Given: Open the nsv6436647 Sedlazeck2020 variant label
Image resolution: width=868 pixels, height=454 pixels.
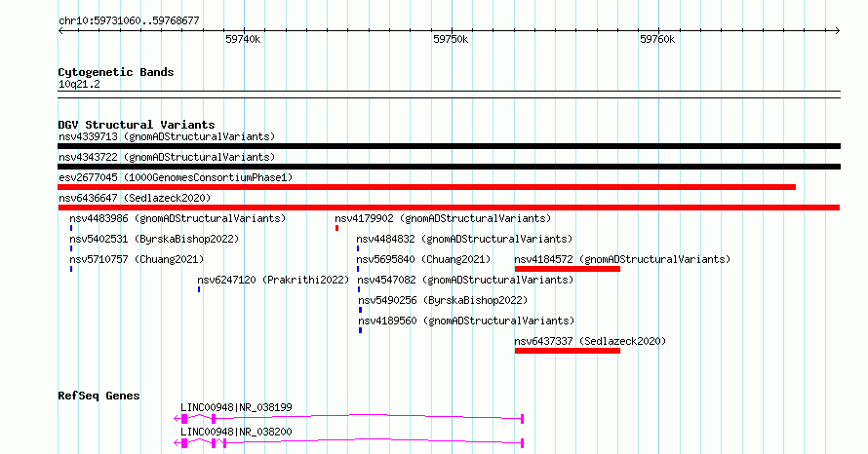Looking at the screenshot, I should tap(135, 198).
